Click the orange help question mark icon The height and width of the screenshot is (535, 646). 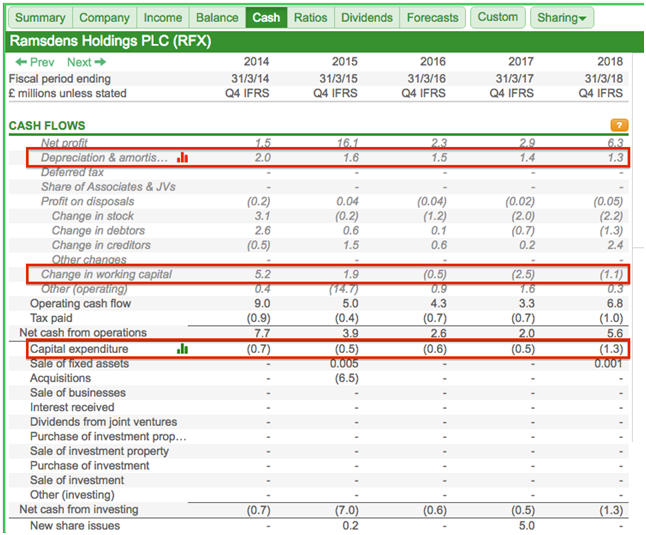619,125
